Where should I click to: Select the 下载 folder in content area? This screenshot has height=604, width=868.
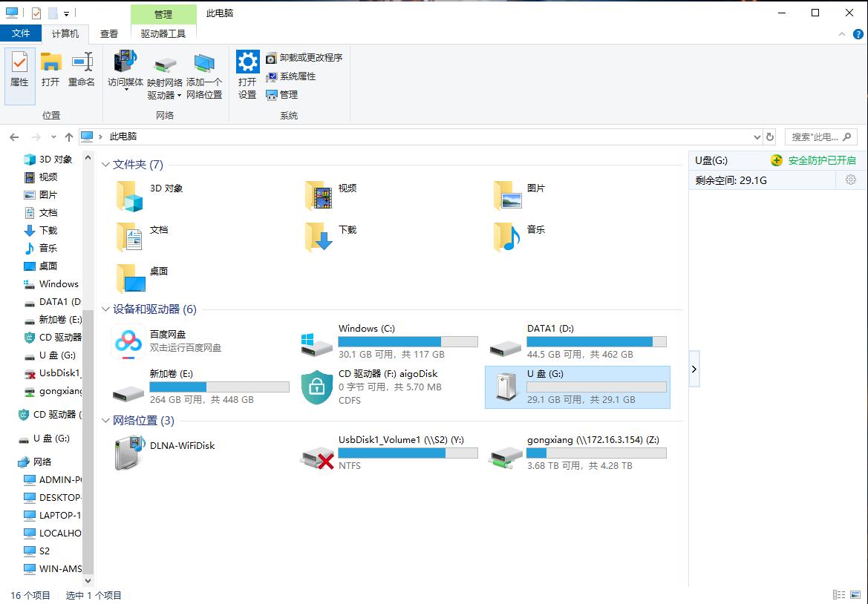(x=331, y=237)
